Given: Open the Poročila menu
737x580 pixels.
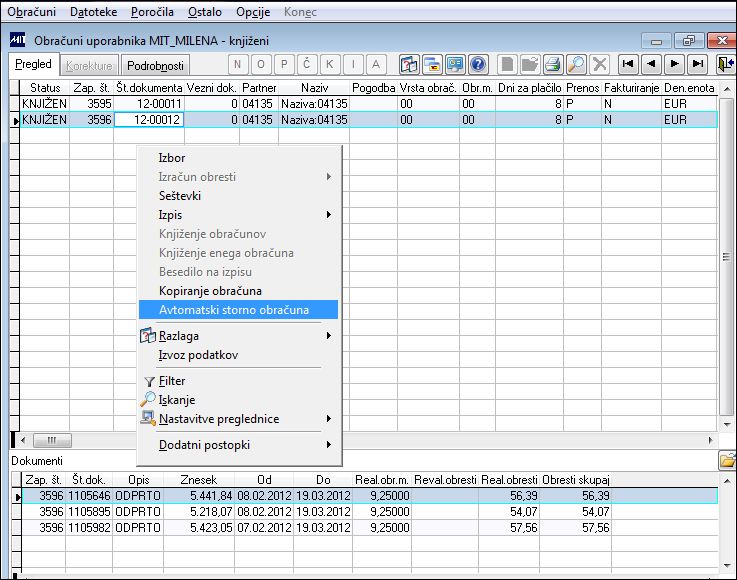Looking at the screenshot, I should (x=152, y=12).
